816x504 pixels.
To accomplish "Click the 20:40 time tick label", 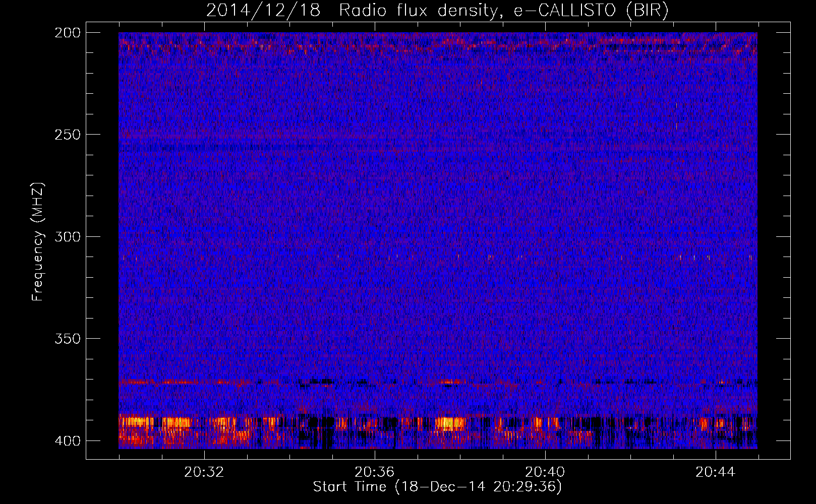I will (x=545, y=472).
